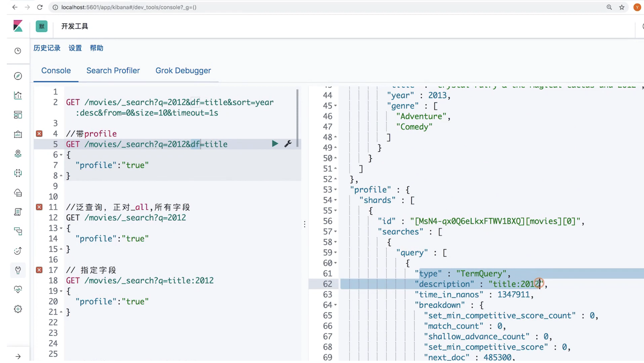
Task: Switch to the Grok Debugger tab
Action: click(183, 71)
